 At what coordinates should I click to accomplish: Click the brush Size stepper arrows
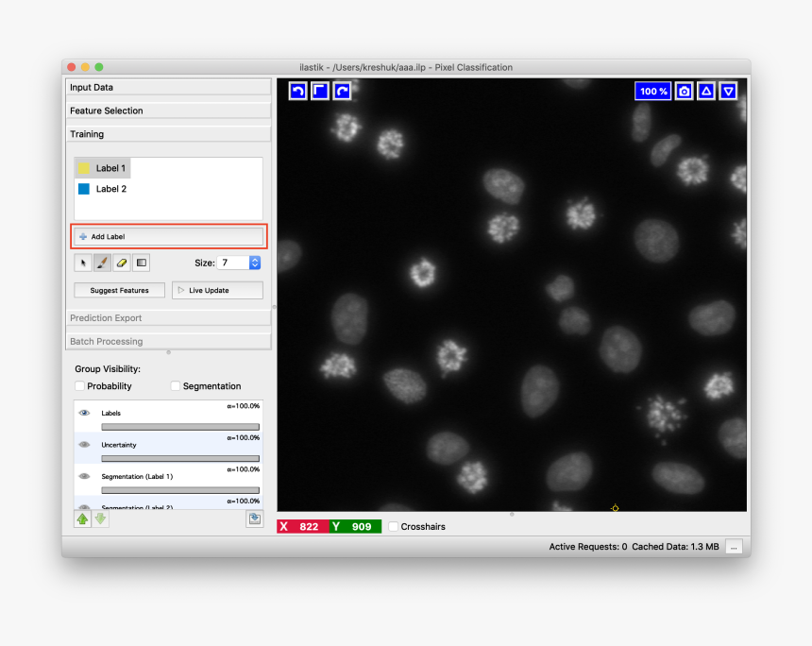[x=255, y=263]
